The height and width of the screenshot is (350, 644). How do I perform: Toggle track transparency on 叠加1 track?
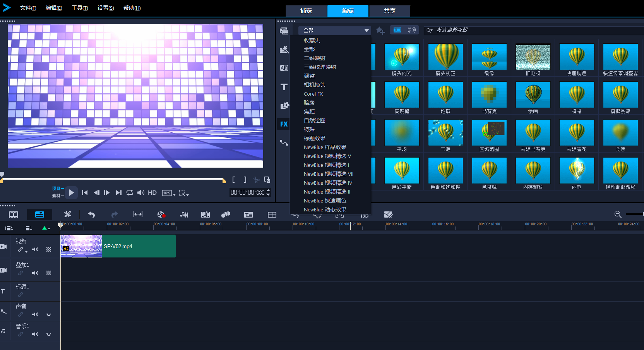click(x=49, y=273)
